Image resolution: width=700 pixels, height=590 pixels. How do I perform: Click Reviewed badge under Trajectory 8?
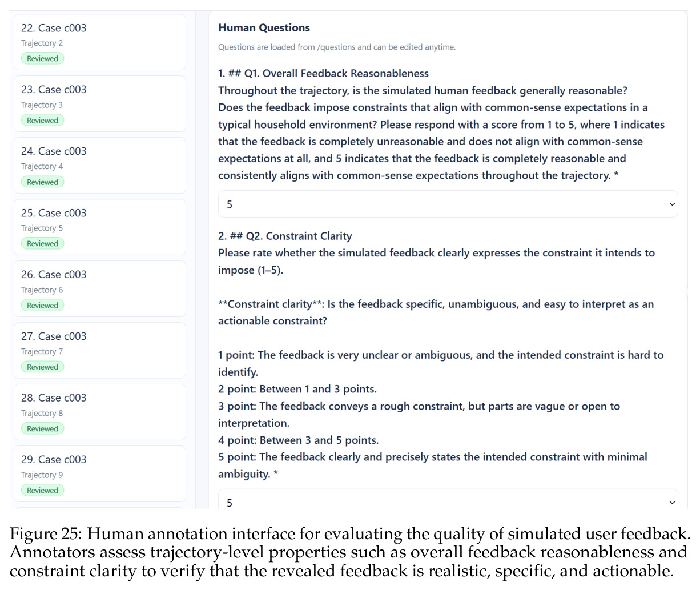[43, 428]
